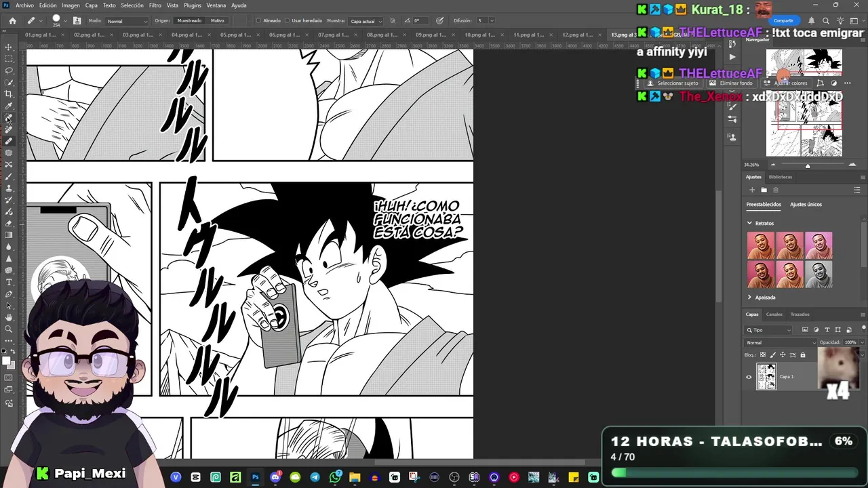Click the Home icon in options bar

coord(12,20)
